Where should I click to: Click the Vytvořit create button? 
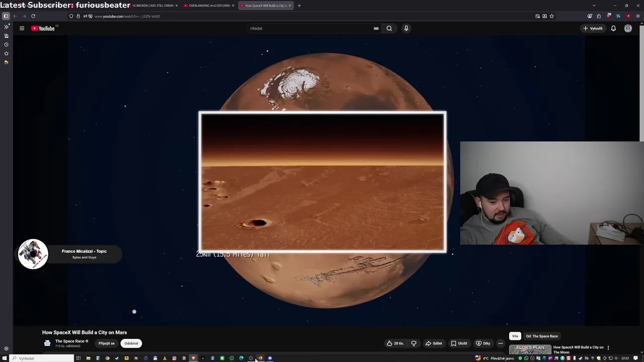point(593,28)
